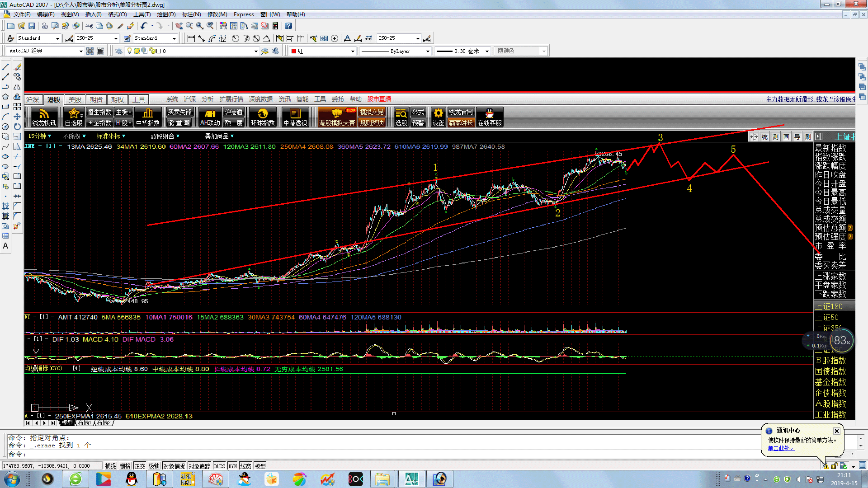The image size is (868, 488).
Task: Open QQ penguin from the taskbar
Action: point(131,479)
